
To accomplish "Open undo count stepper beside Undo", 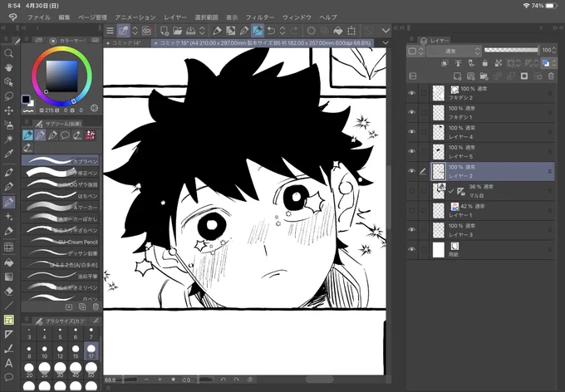I will point(282,31).
